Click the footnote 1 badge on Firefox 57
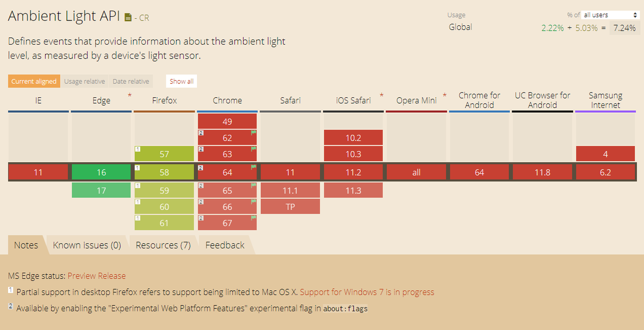This screenshot has height=330, width=644. coord(137,149)
